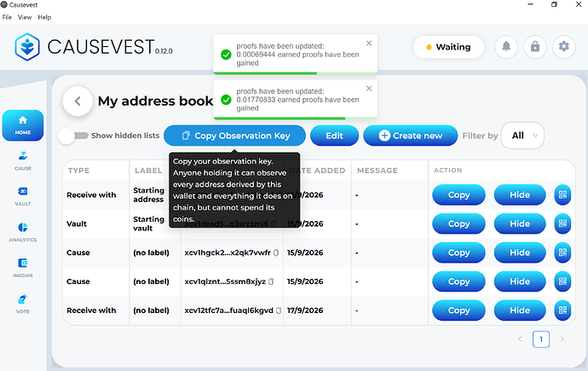Image resolution: width=588 pixels, height=371 pixels.
Task: Open the Income sidebar section
Action: [x=23, y=268]
